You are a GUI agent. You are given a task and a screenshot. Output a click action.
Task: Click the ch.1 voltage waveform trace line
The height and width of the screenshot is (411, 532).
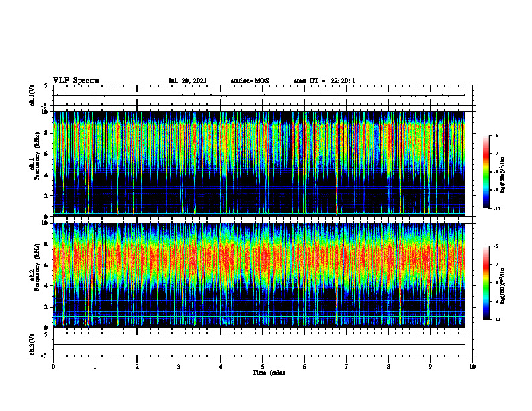point(259,95)
